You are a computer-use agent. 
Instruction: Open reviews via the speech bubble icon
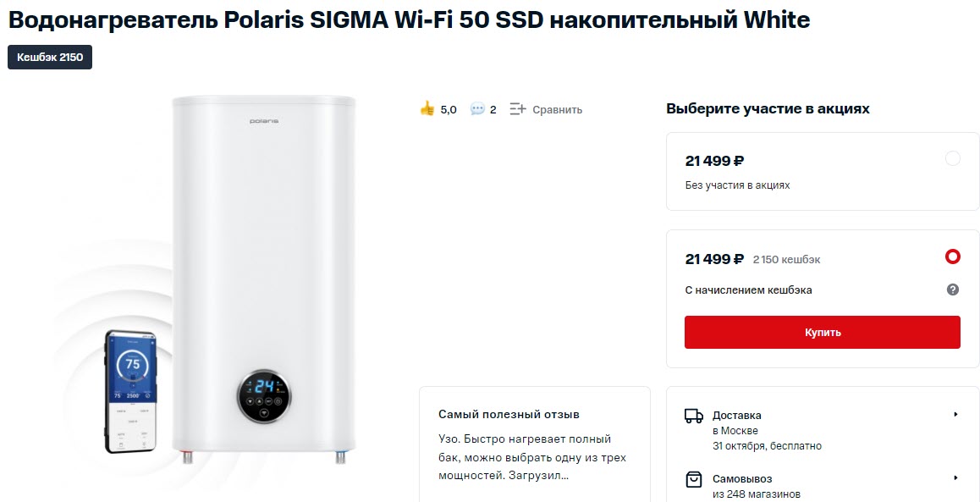[474, 108]
